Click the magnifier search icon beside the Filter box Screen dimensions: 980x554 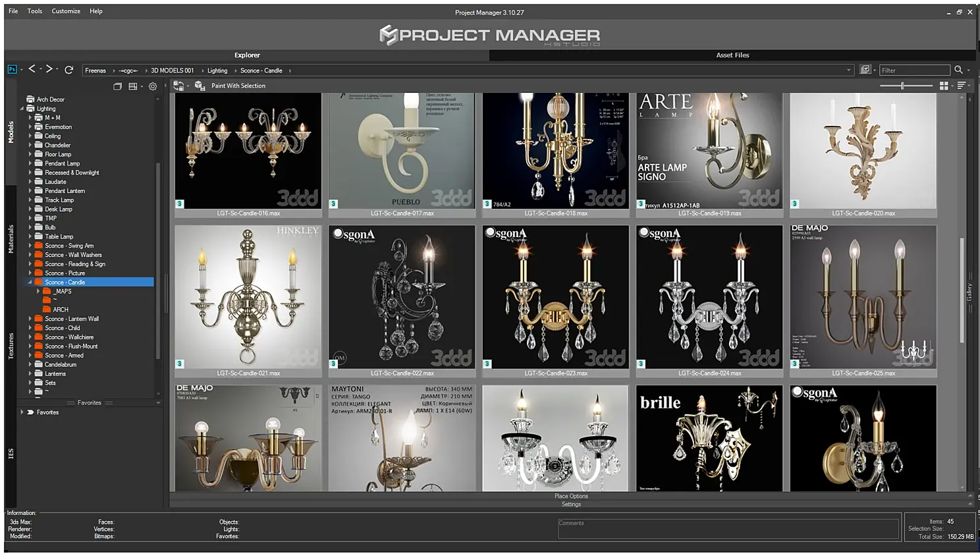958,70
